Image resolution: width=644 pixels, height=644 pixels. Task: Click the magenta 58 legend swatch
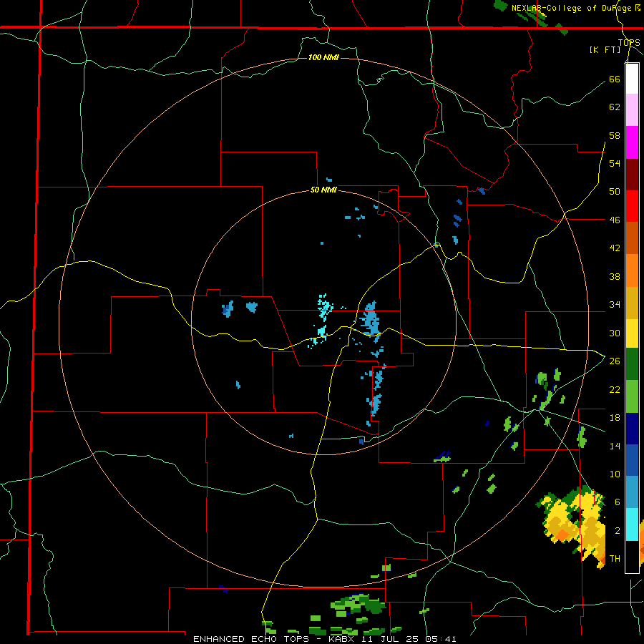click(x=632, y=142)
